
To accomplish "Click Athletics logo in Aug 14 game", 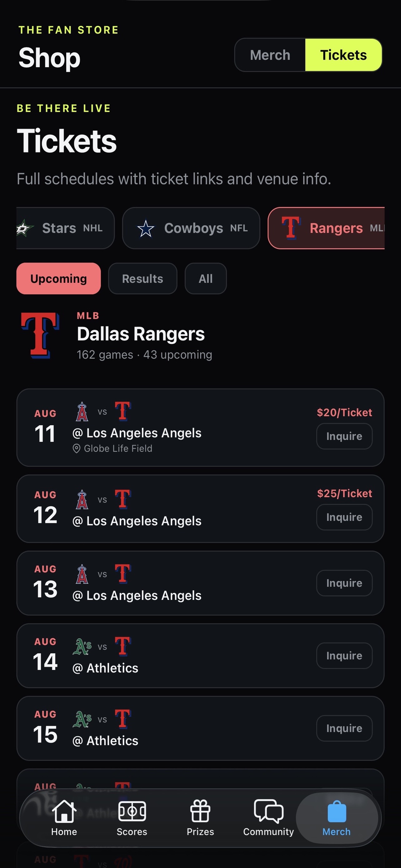I will [82, 646].
